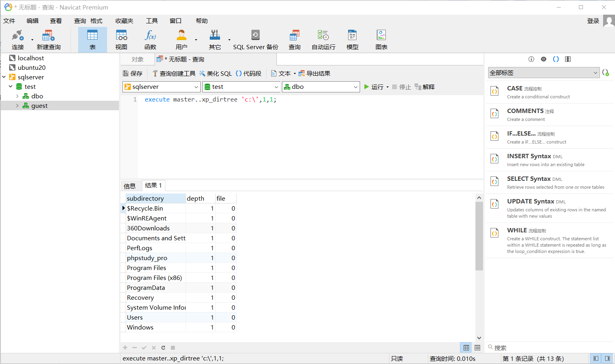
Task: Click the delete record minus icon
Action: click(134, 348)
